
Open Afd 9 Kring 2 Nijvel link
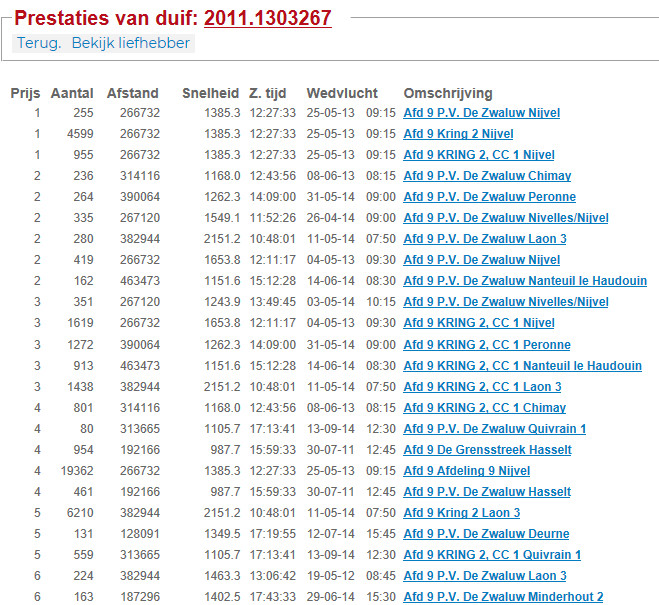point(458,134)
